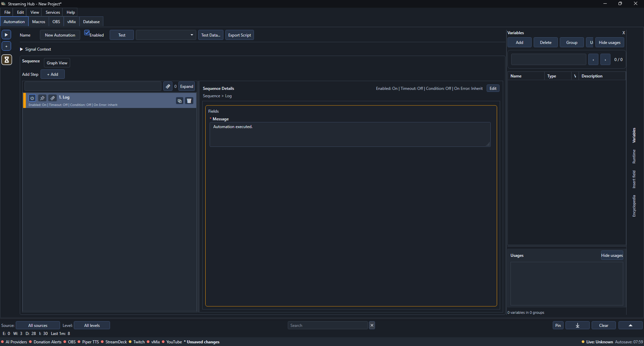Open the Services menu

[x=53, y=12]
